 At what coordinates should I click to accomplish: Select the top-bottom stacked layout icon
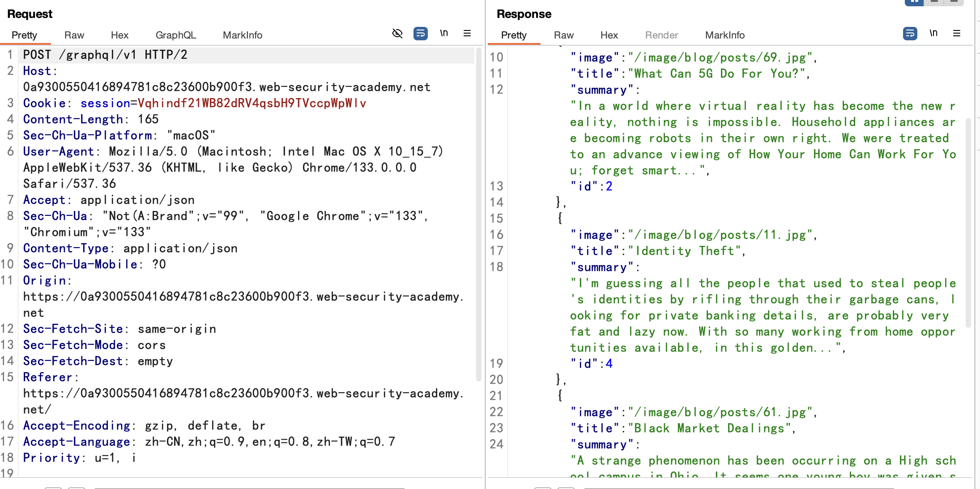pyautogui.click(x=934, y=2)
